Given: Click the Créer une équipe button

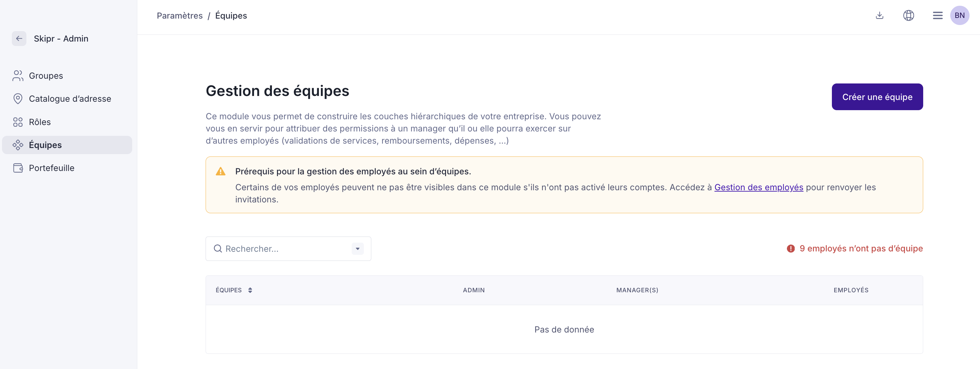Looking at the screenshot, I should [x=877, y=97].
